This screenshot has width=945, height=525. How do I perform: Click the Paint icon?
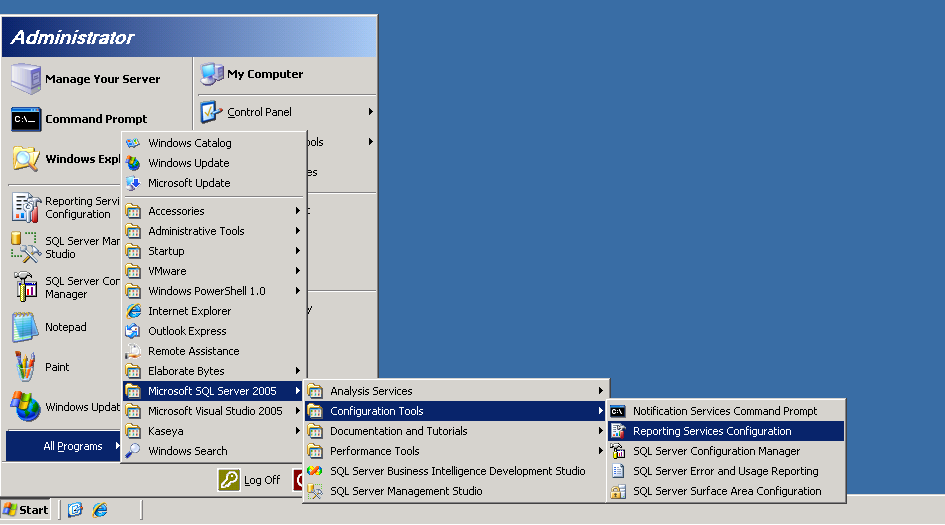pos(25,367)
